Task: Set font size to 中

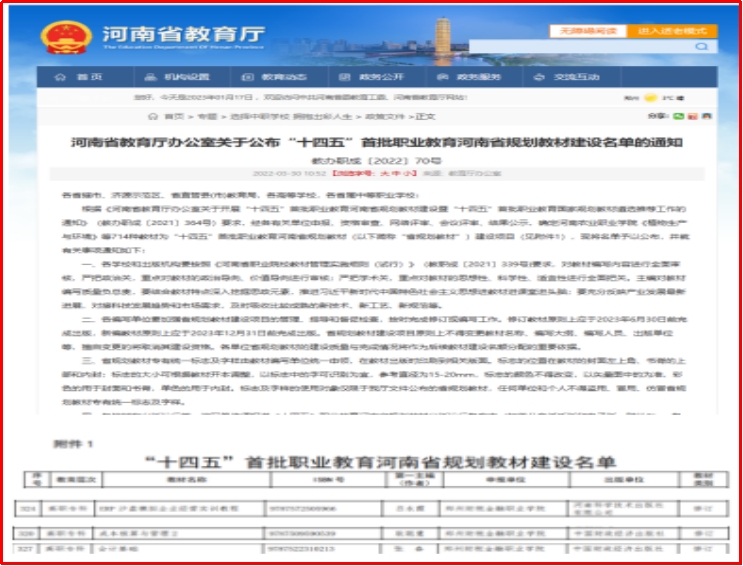Action: [x=396, y=173]
